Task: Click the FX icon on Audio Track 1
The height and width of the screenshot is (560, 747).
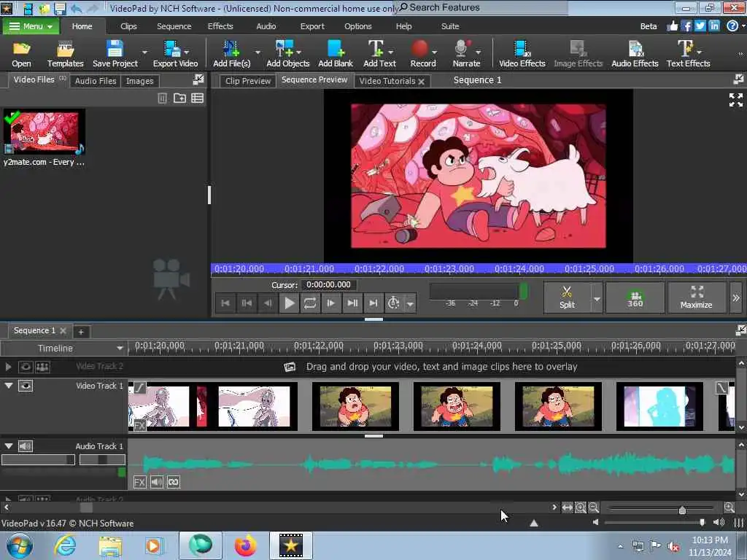Action: tap(139, 482)
